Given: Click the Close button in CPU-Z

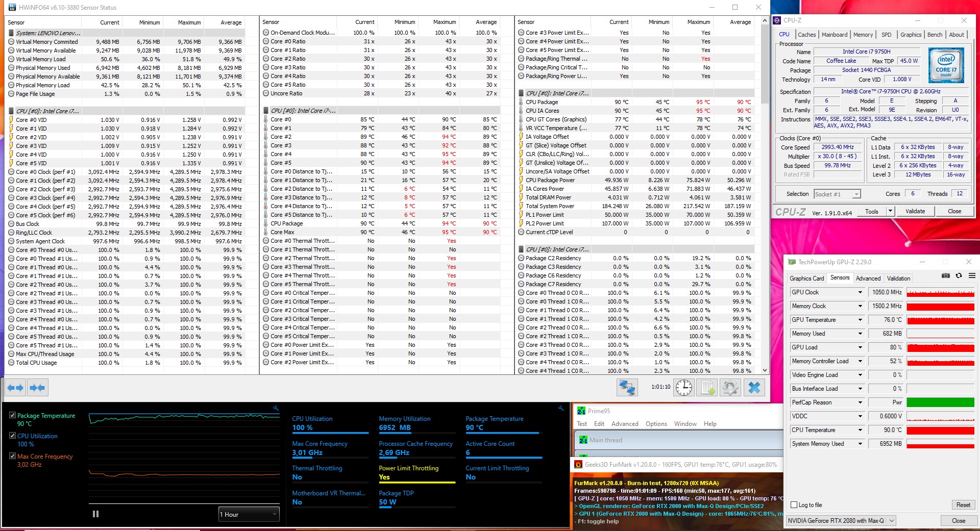Looking at the screenshot, I should [x=954, y=211].
